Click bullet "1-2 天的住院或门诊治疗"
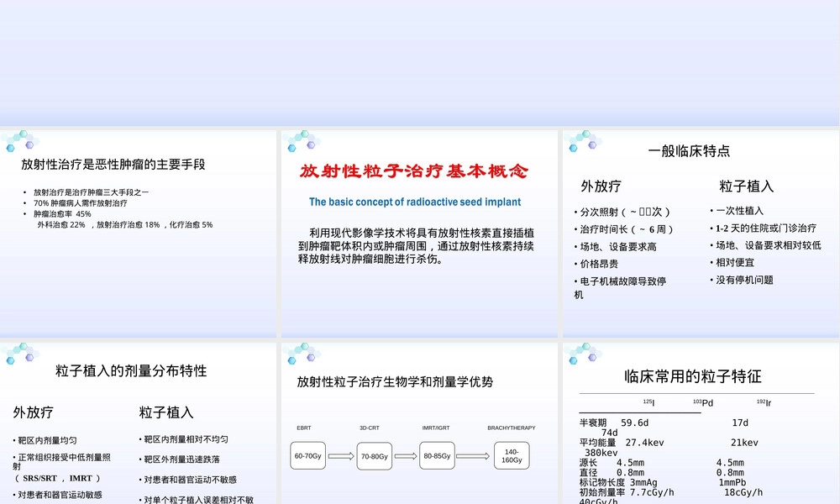This screenshot has width=840, height=504. coord(763,228)
